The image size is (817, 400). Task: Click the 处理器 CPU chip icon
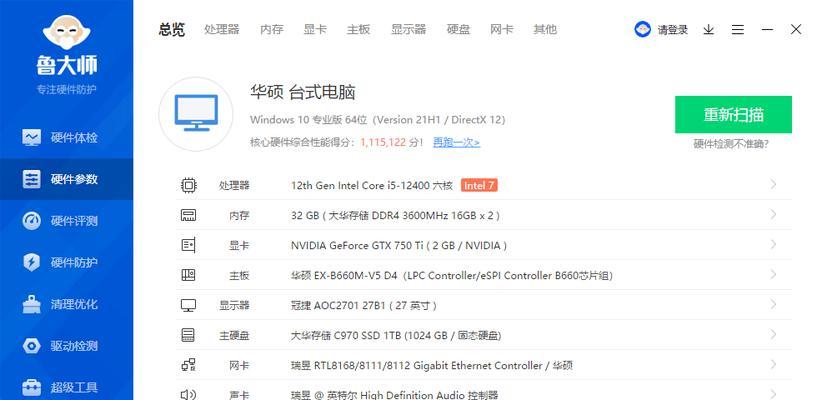(x=189, y=185)
